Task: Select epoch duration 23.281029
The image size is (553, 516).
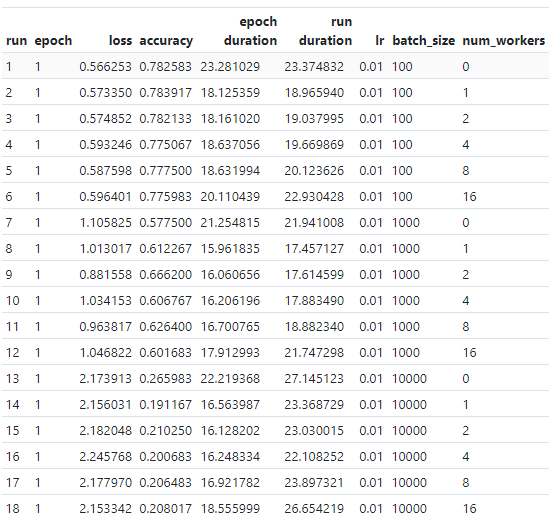Action: click(230, 67)
